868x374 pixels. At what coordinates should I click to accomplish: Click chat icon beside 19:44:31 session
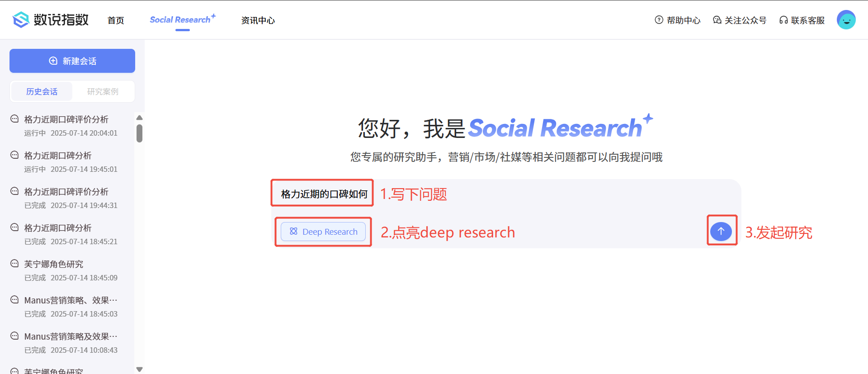[14, 191]
